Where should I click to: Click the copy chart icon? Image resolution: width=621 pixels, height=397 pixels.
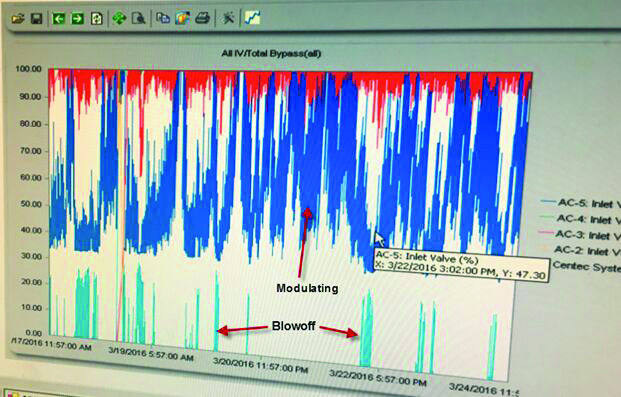click(163, 18)
